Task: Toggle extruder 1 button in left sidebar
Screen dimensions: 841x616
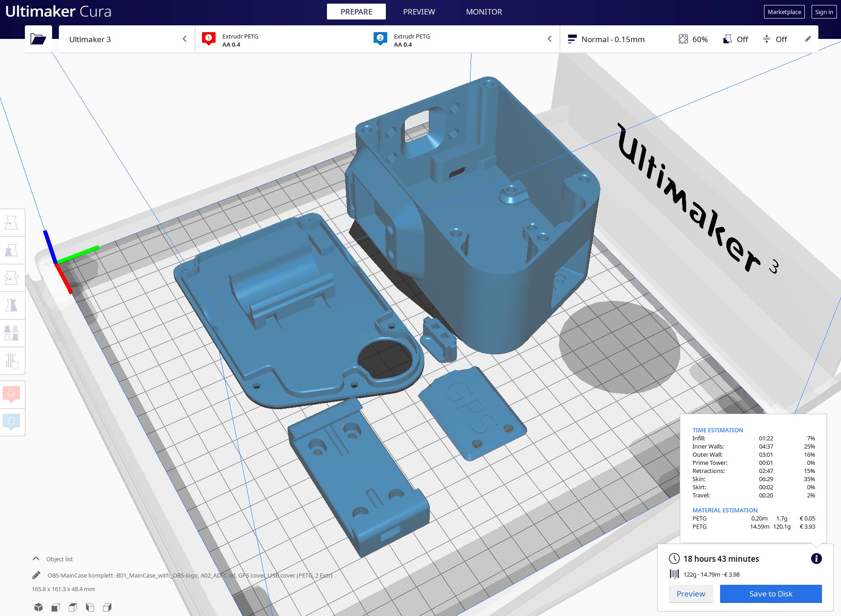Action: 11,394
